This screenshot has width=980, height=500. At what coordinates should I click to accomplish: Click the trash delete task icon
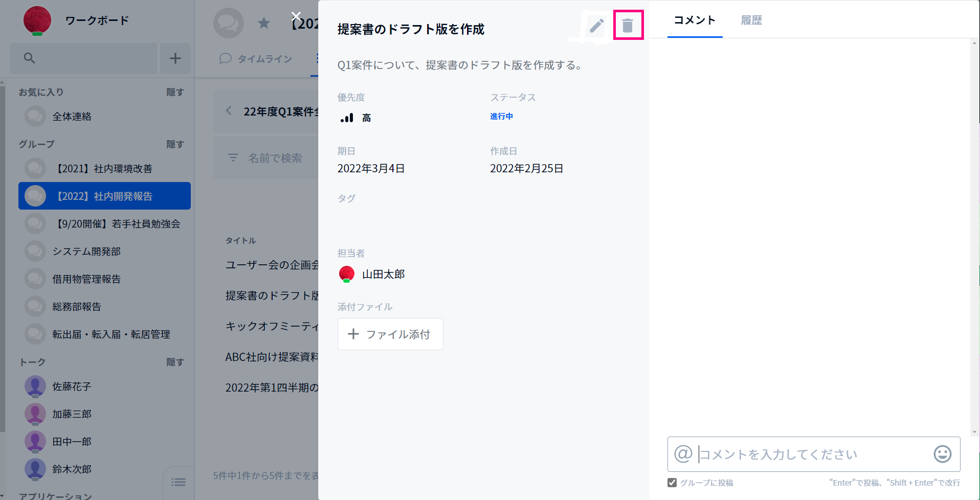pos(628,25)
